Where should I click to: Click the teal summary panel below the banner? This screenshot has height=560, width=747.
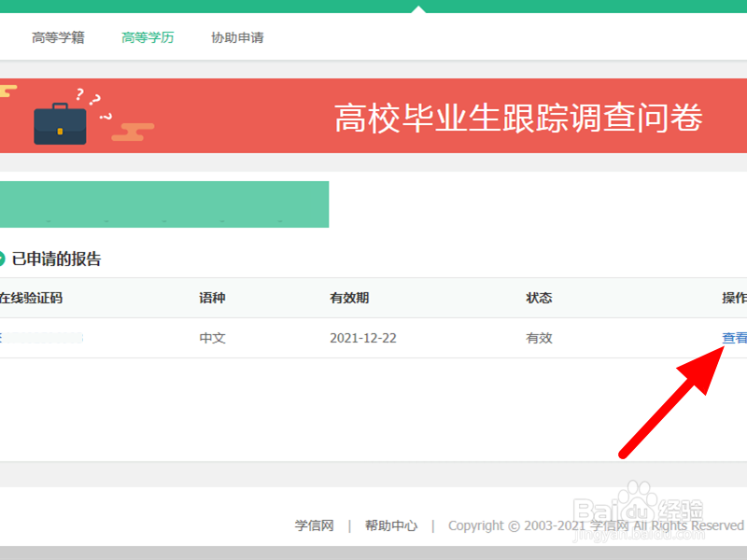point(164,203)
